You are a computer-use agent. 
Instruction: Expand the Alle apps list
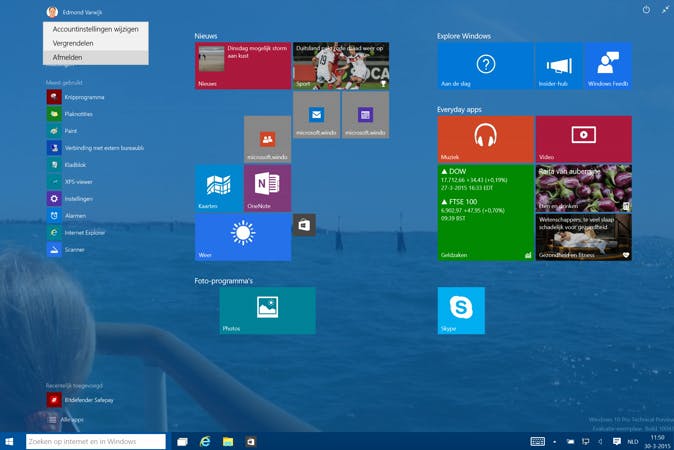(71, 419)
